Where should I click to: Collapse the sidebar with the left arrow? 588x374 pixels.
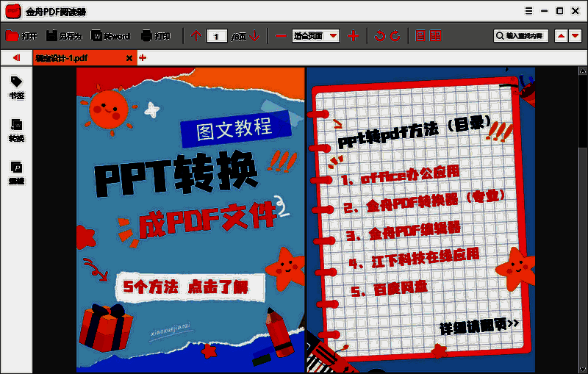coord(16,58)
